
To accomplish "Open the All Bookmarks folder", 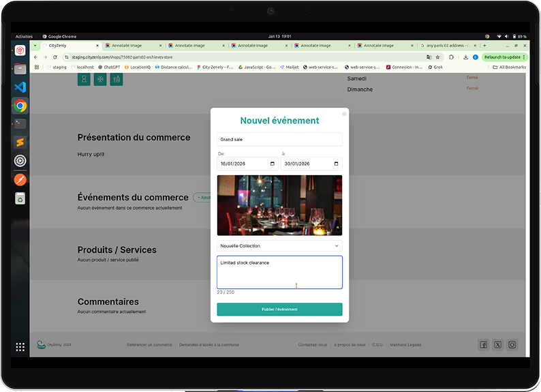I will point(510,67).
